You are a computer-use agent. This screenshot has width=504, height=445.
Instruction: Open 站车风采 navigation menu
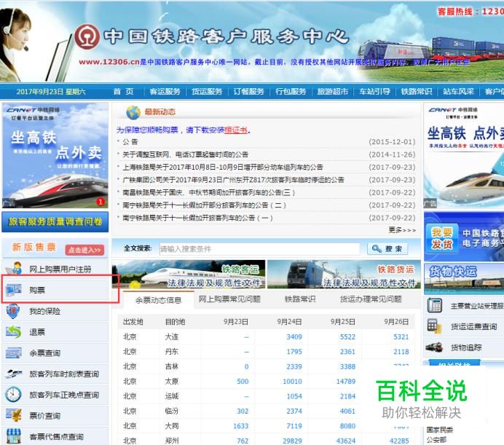(x=459, y=92)
